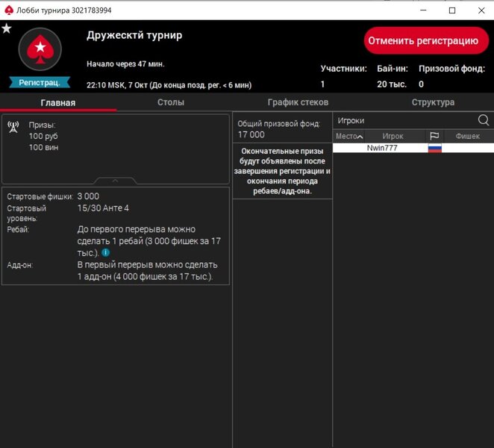The width and height of the screenshot is (494, 448).
Task: Sort players by the flag column header
Action: 434,136
